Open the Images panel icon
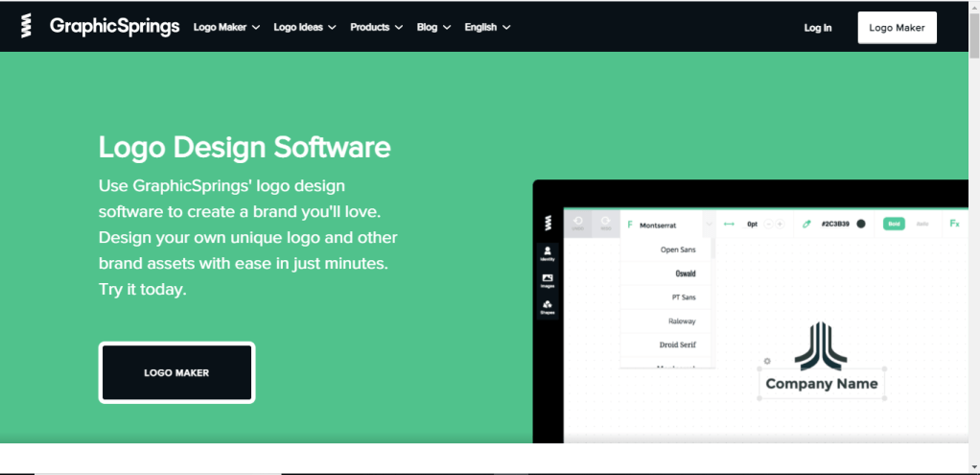Image resolution: width=980 pixels, height=475 pixels. pyautogui.click(x=548, y=280)
